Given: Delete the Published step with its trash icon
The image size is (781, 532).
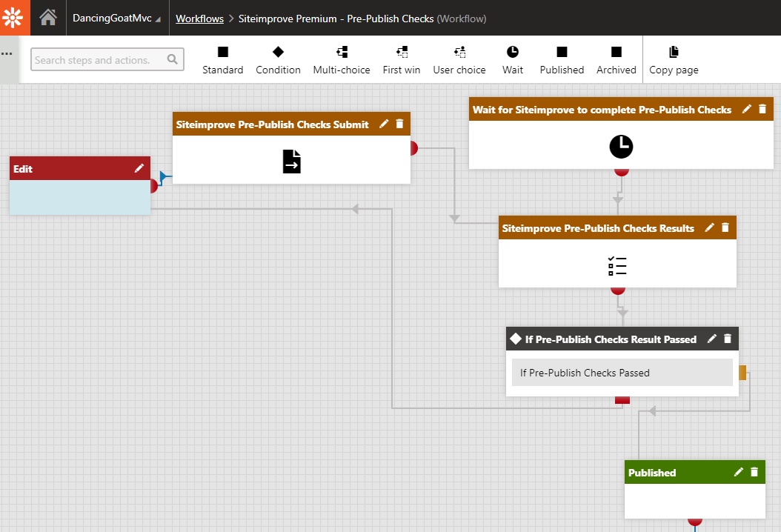Looking at the screenshot, I should click(x=754, y=472).
